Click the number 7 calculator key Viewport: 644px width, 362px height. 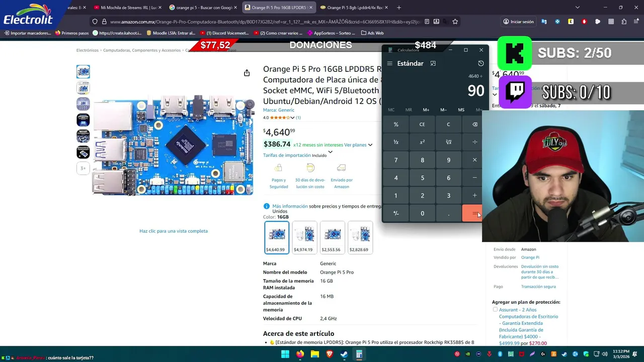click(396, 160)
